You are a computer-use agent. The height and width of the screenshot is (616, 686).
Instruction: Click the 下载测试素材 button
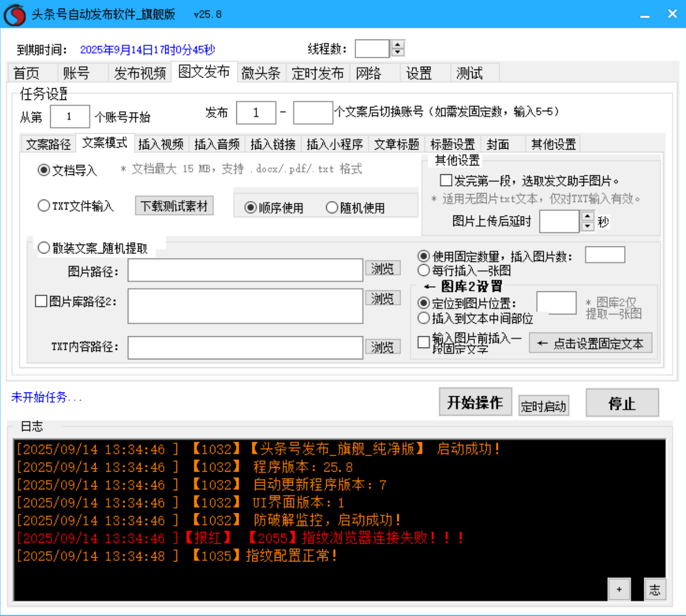175,206
